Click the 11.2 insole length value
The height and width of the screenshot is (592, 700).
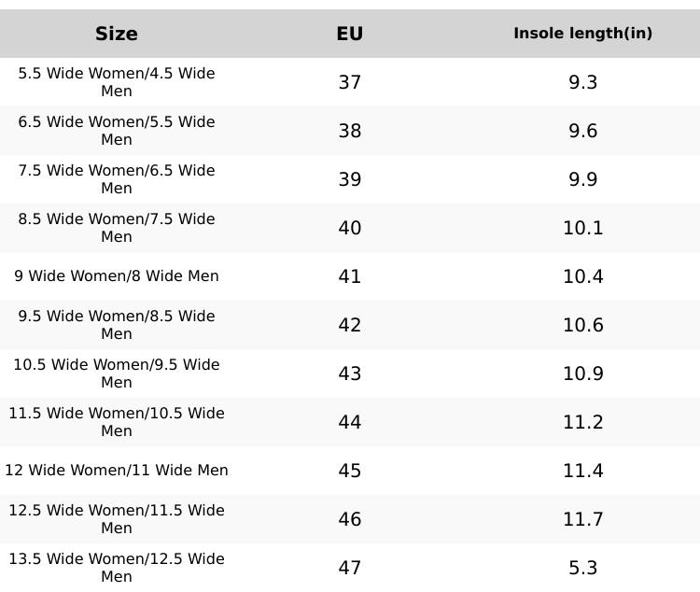click(x=582, y=422)
